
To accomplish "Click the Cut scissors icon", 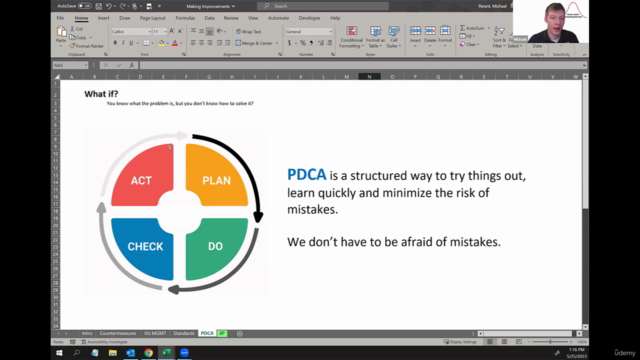I will 72,29.
